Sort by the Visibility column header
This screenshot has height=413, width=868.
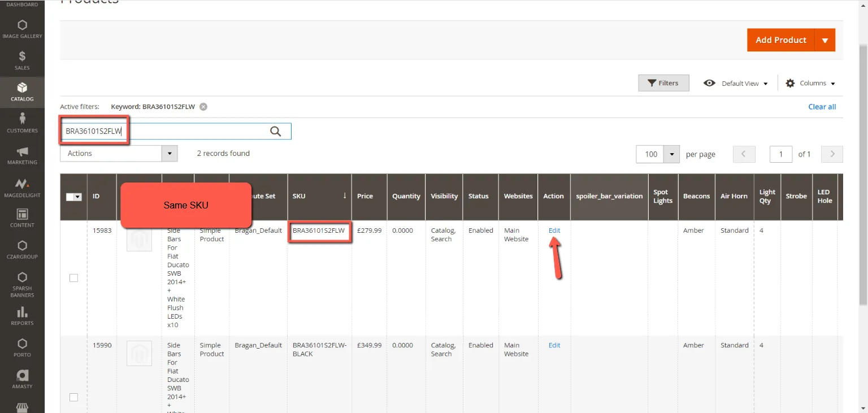444,196
